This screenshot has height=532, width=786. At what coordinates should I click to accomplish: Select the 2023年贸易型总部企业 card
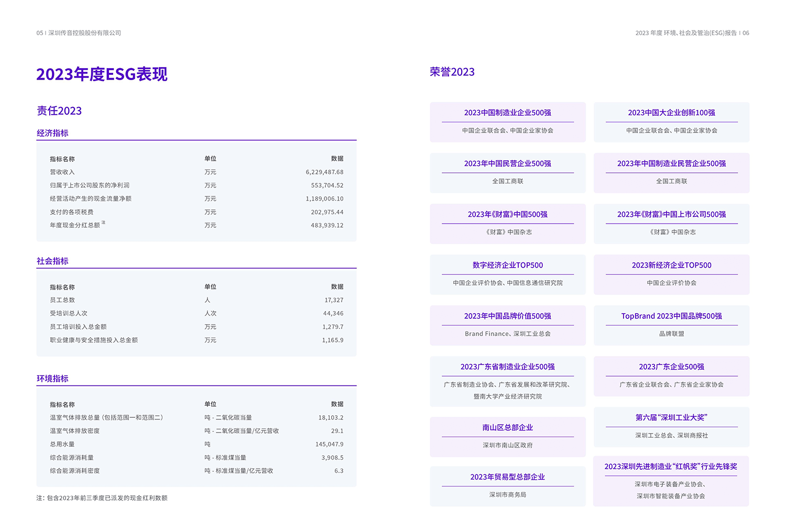pos(507,486)
